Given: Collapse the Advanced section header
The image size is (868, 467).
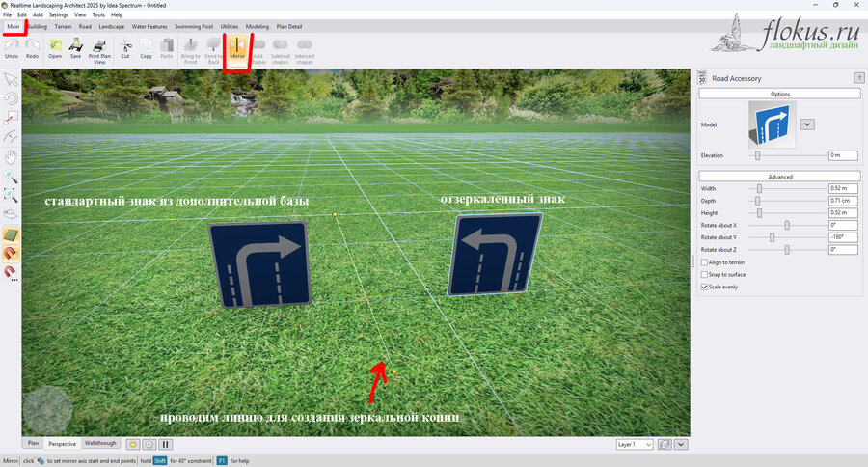Looking at the screenshot, I should click(779, 177).
